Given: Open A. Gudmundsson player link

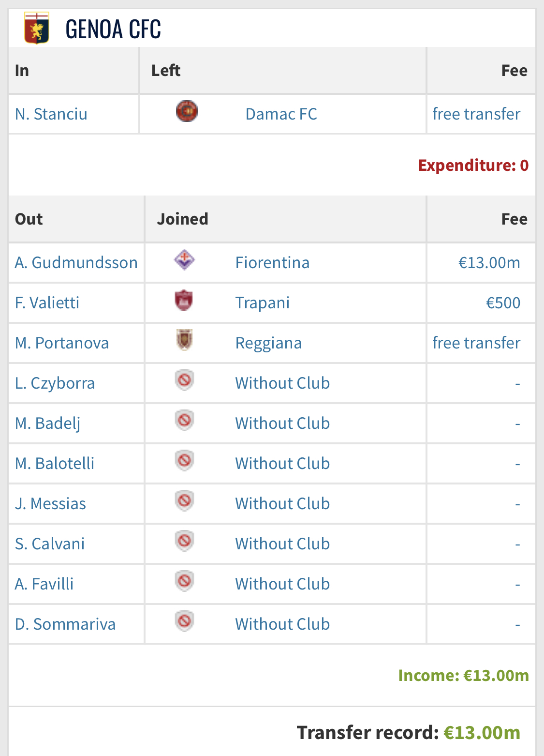Looking at the screenshot, I should [x=76, y=263].
